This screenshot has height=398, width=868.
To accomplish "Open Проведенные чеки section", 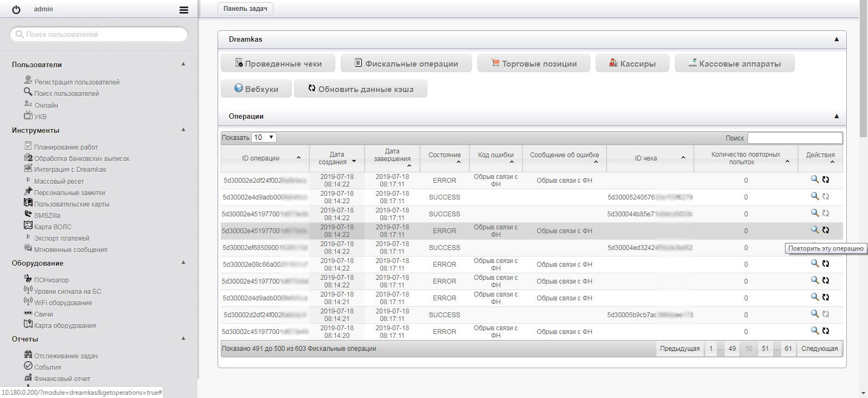I will (x=278, y=63).
